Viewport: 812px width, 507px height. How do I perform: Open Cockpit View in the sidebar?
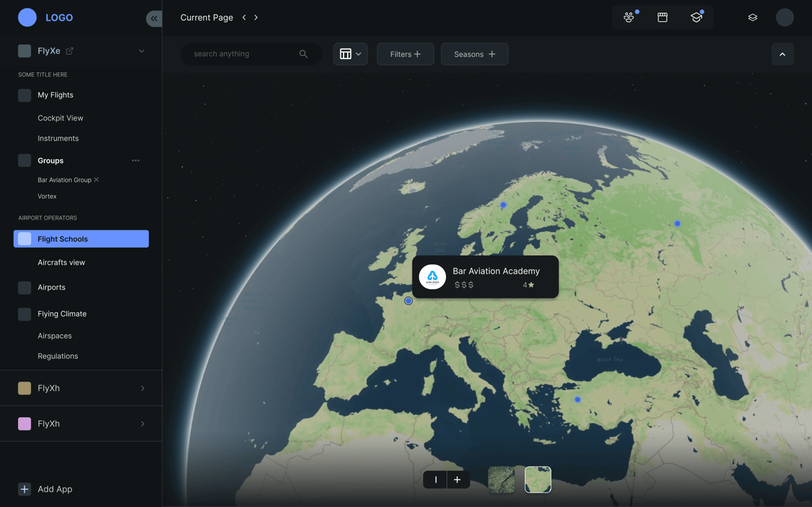click(x=60, y=118)
